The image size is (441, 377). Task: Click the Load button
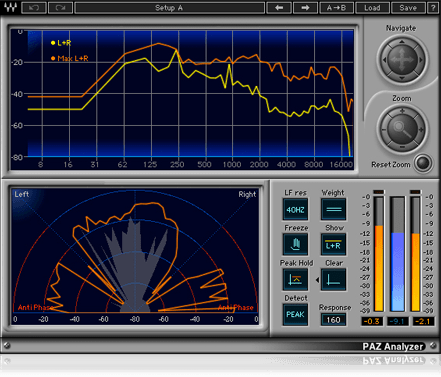click(x=372, y=8)
